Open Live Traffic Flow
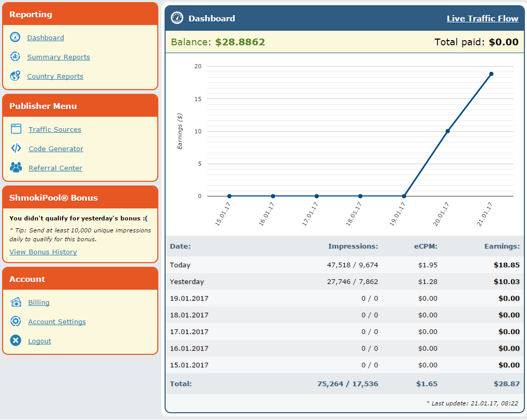This screenshot has width=527, height=420. 482,18
